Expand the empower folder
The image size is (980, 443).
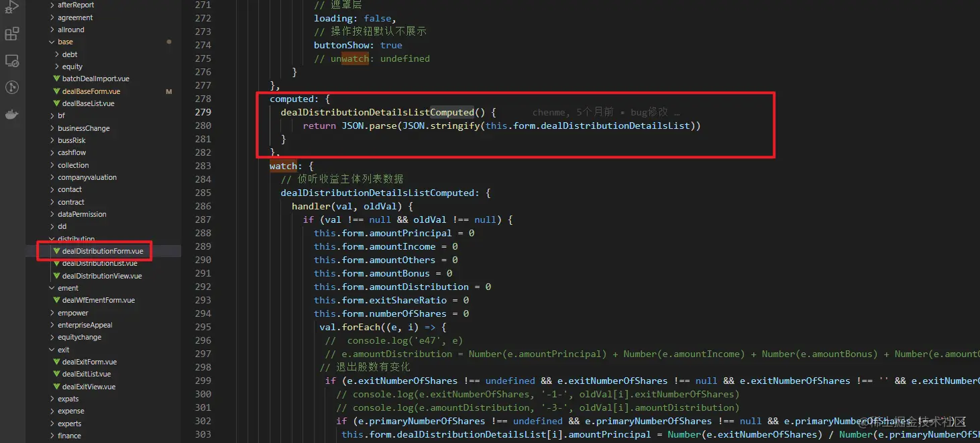pos(72,313)
